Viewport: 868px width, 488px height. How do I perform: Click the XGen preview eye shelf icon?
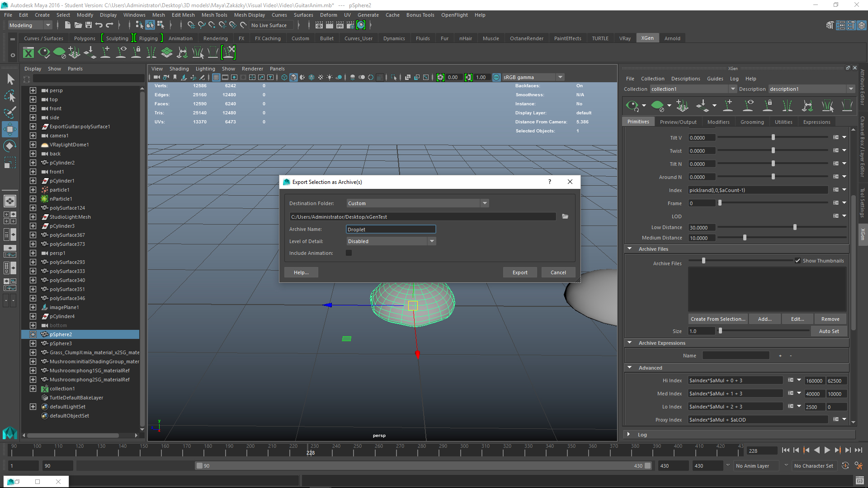point(44,53)
